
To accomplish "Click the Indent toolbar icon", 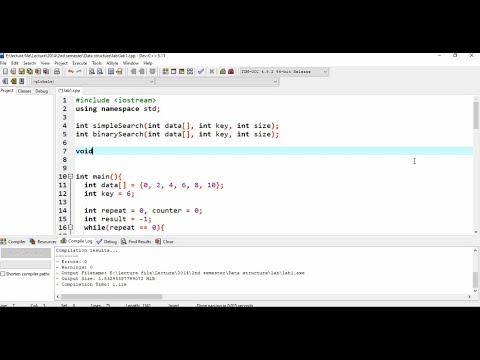I will (142, 71).
